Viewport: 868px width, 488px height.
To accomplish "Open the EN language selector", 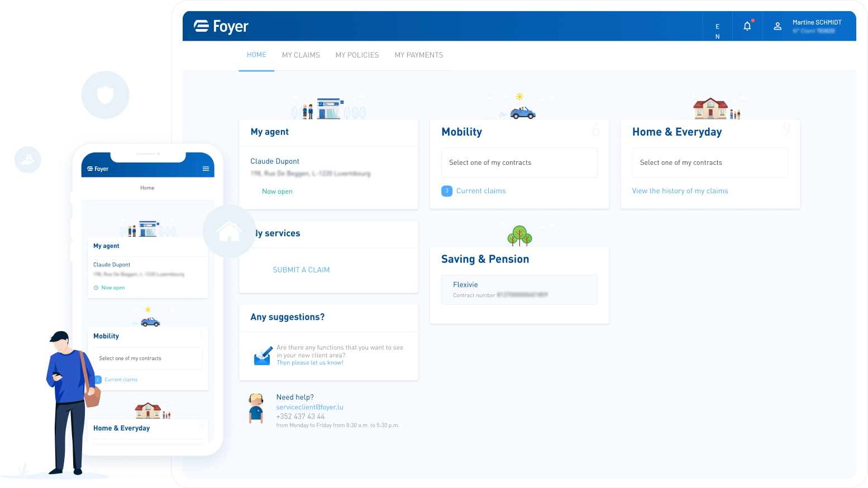I will click(x=718, y=31).
